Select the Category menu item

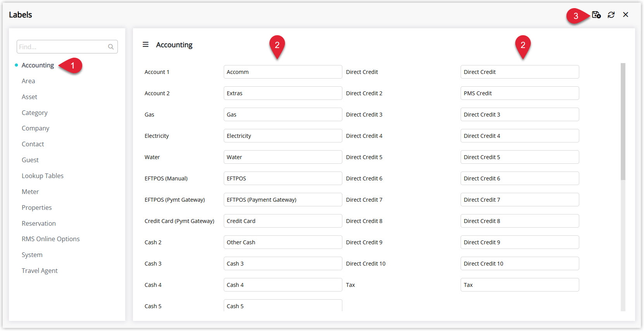coord(35,113)
